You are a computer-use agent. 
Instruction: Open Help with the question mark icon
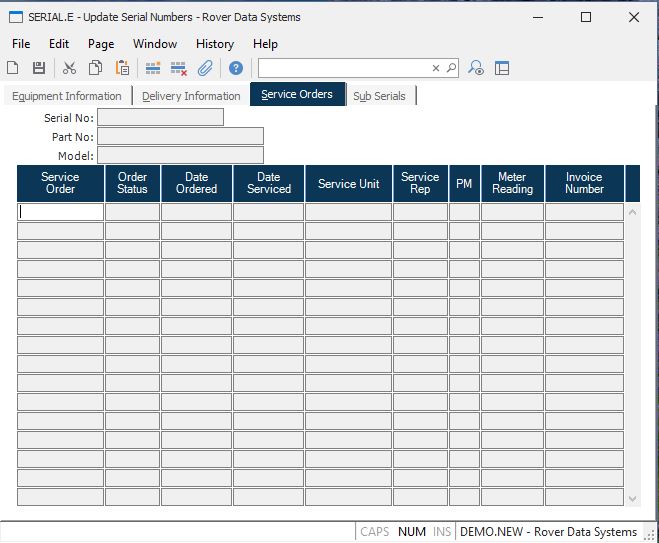click(x=236, y=68)
